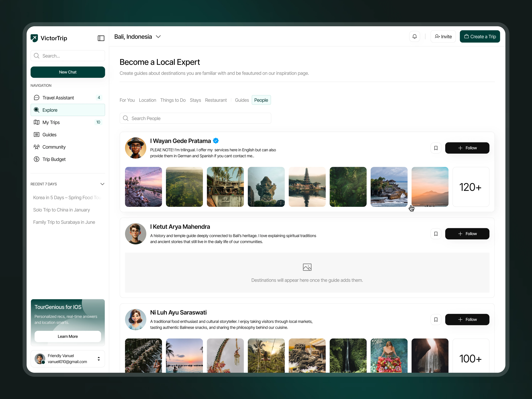The image size is (532, 399).
Task: Open the Things to Do tab
Action: point(173,100)
